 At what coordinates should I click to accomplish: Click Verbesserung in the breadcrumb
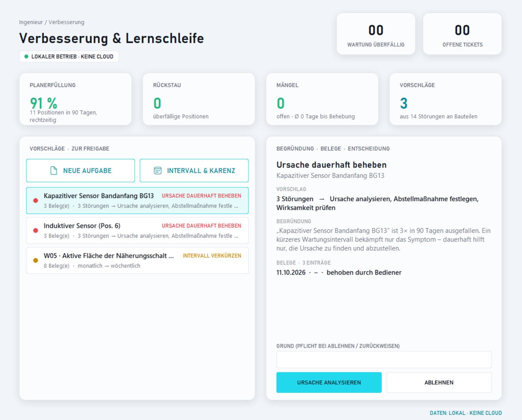(x=66, y=22)
